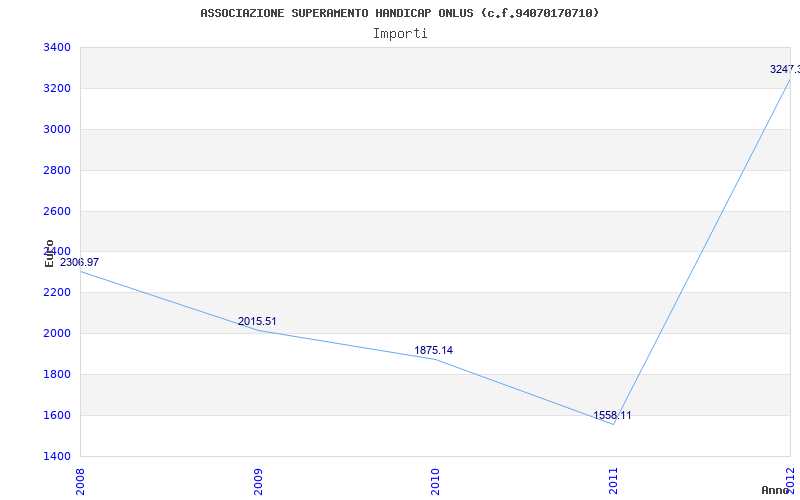Viewport: 800px width, 500px height.
Task: Click the Anno axis title
Action: click(x=776, y=490)
